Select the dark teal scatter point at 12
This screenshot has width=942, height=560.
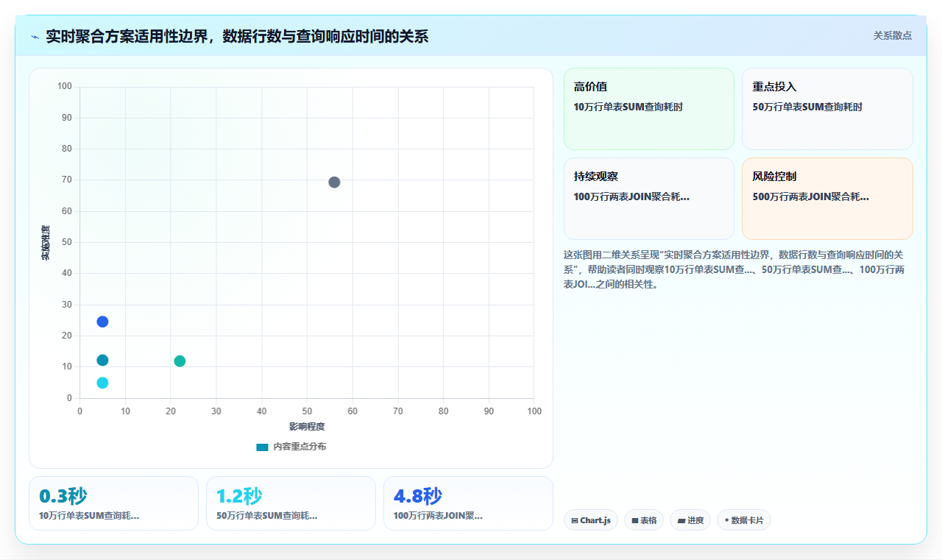102,360
